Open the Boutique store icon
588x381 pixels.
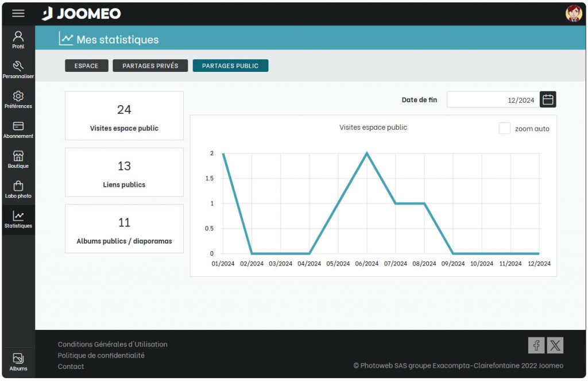(x=18, y=159)
